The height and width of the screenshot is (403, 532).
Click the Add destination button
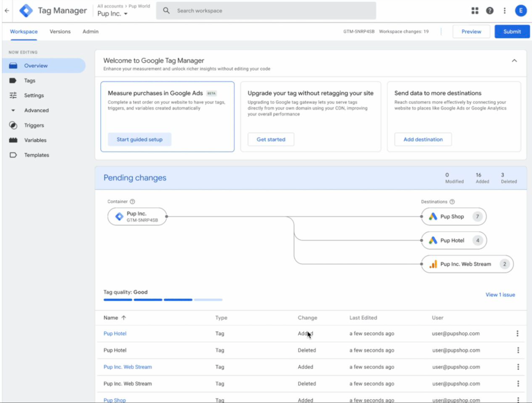tap(423, 139)
